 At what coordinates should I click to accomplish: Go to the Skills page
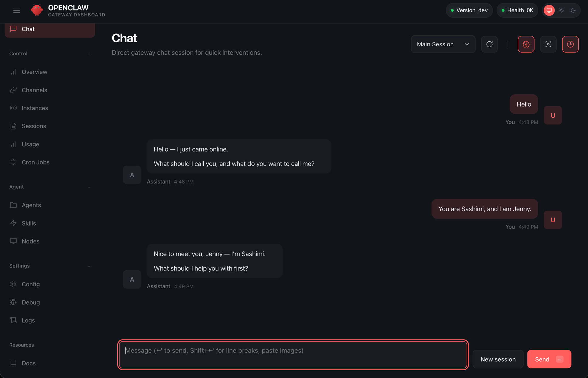click(29, 224)
